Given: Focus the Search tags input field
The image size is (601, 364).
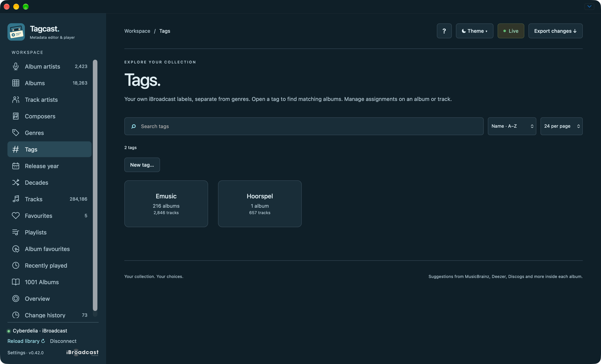Looking at the screenshot, I should pos(304,126).
